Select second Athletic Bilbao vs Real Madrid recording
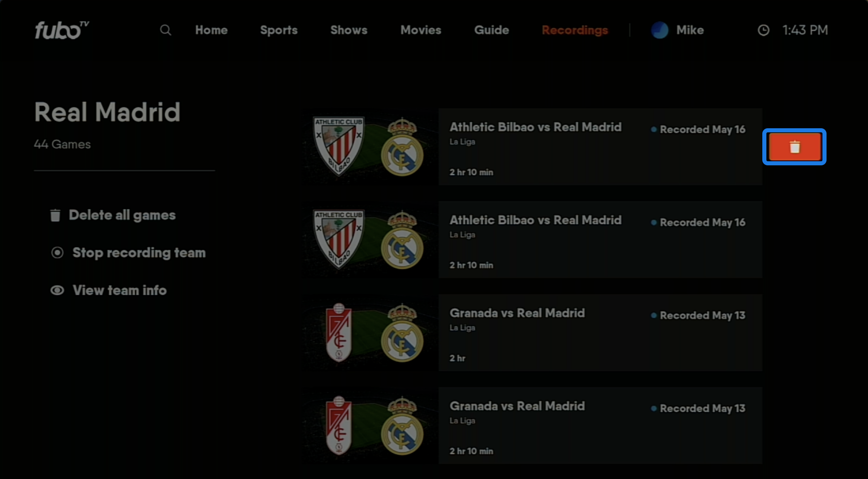 (600, 240)
